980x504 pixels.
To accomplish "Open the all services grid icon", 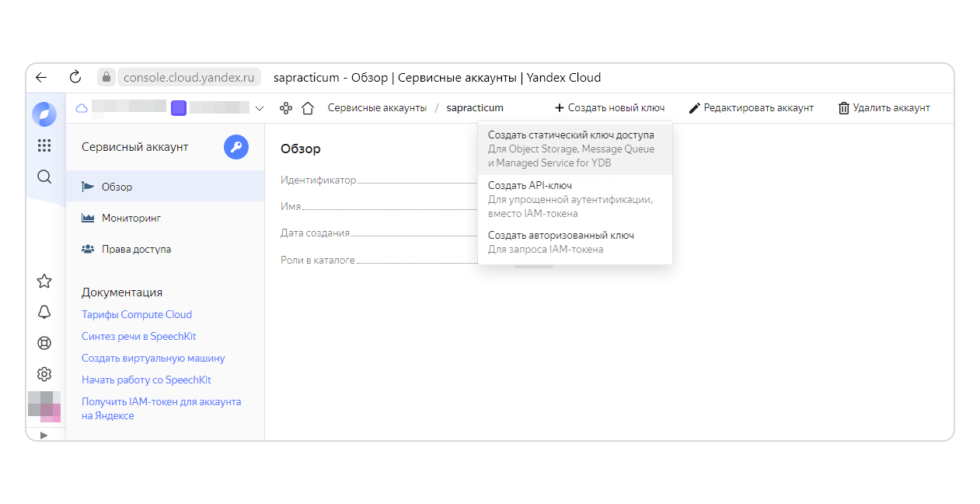I will pyautogui.click(x=44, y=145).
